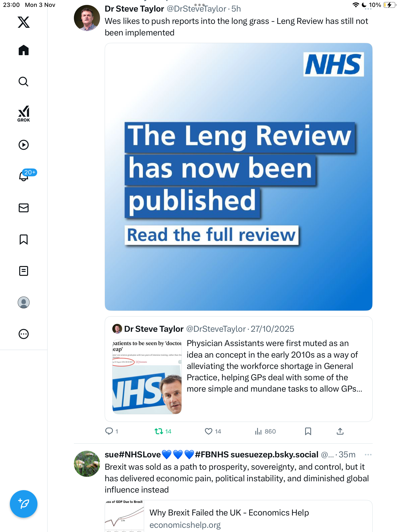Screen dimensions: 399x532
Task: Open the X logo home link
Action: [24, 22]
